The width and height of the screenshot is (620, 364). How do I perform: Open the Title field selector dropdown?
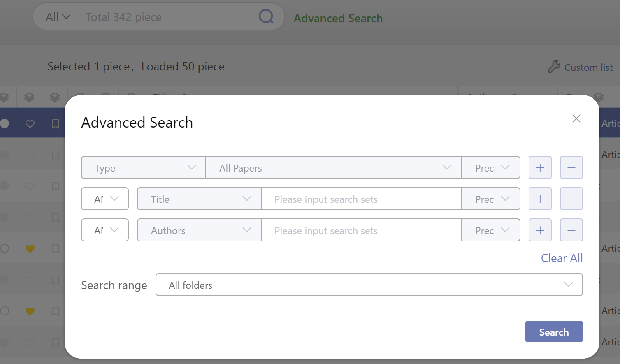pyautogui.click(x=200, y=199)
